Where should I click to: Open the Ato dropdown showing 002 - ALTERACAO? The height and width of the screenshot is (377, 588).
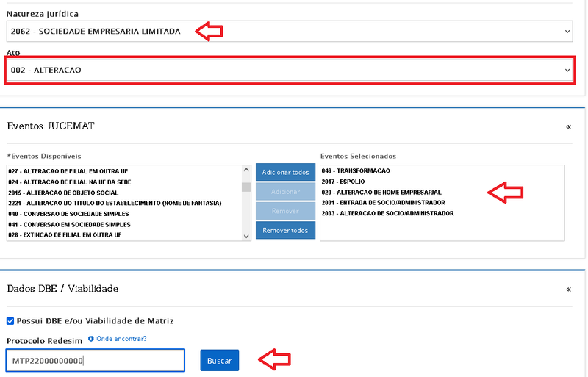click(288, 70)
